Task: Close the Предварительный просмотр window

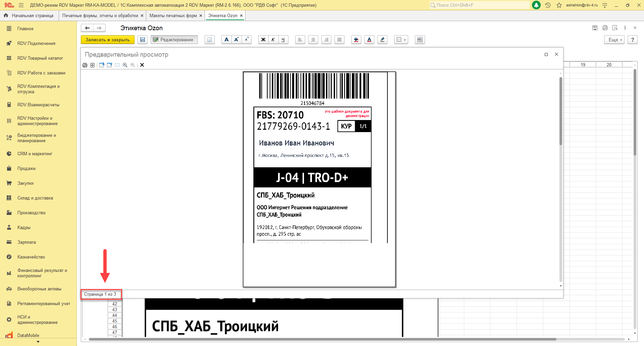Action: [x=556, y=54]
